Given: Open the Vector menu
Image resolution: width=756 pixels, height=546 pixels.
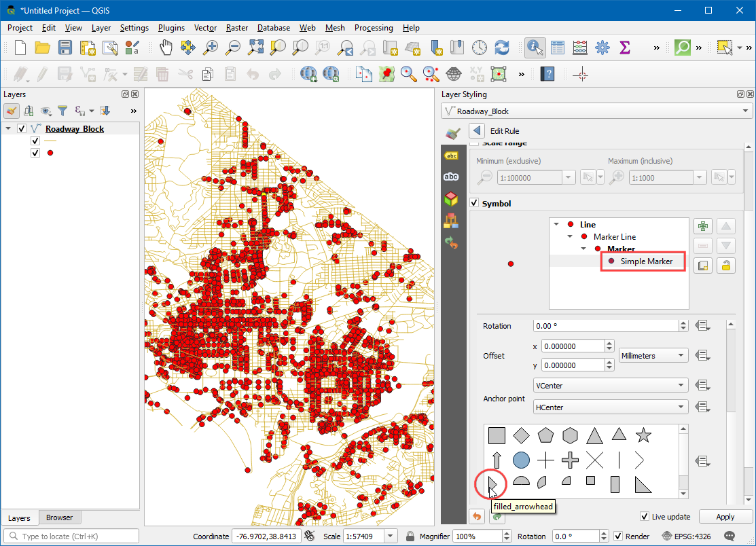Looking at the screenshot, I should [x=205, y=28].
